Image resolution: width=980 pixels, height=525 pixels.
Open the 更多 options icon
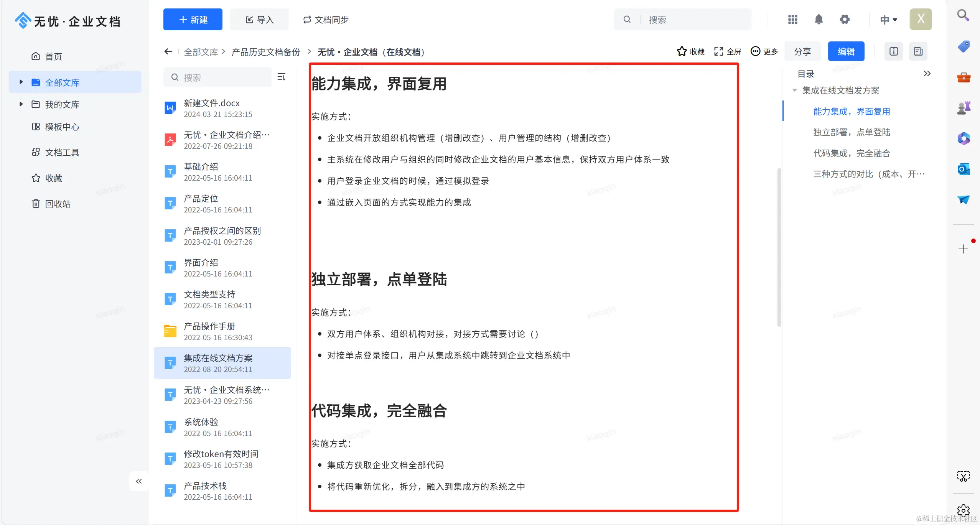[x=755, y=51]
